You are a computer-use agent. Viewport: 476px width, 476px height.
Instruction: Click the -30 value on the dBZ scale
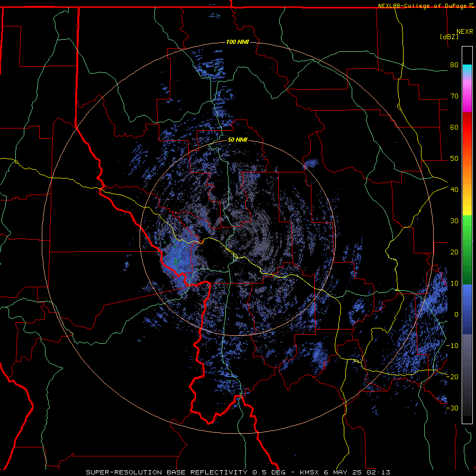click(x=452, y=408)
